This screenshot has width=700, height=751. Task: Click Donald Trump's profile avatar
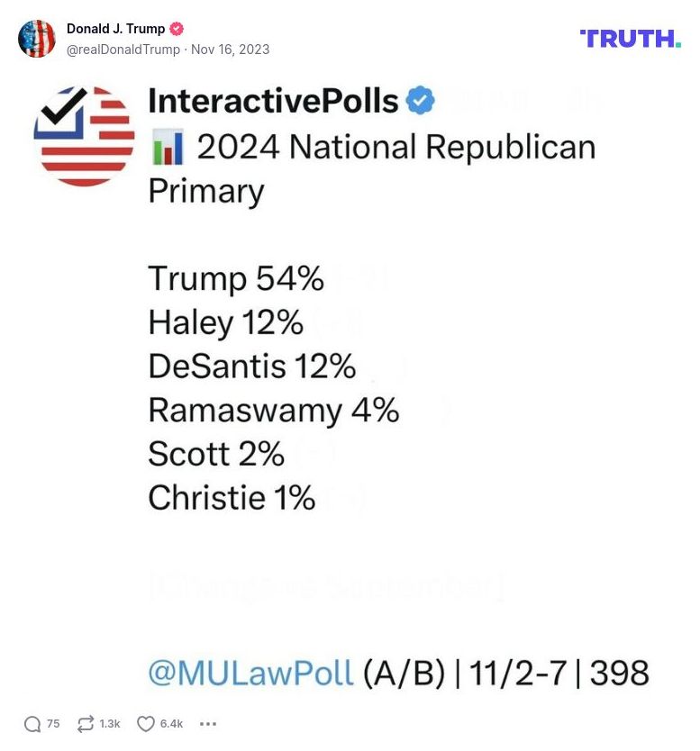coord(38,39)
